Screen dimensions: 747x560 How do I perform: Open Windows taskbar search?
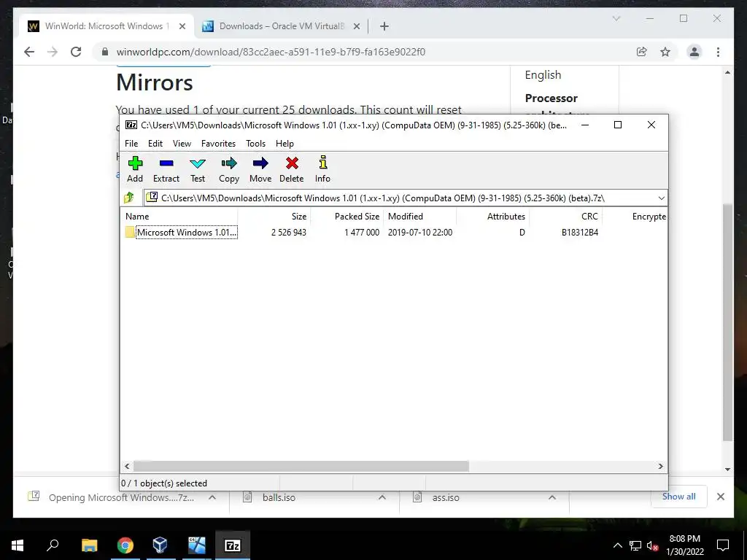coord(53,545)
